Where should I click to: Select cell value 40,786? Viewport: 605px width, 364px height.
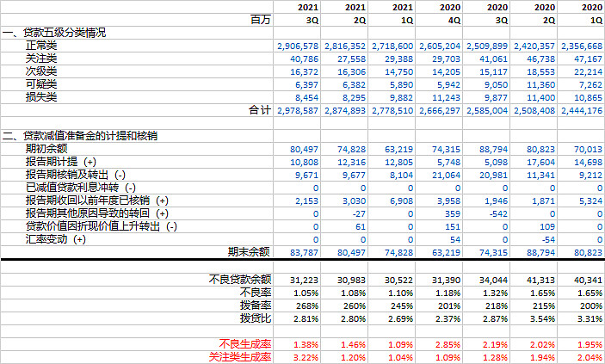pos(304,59)
